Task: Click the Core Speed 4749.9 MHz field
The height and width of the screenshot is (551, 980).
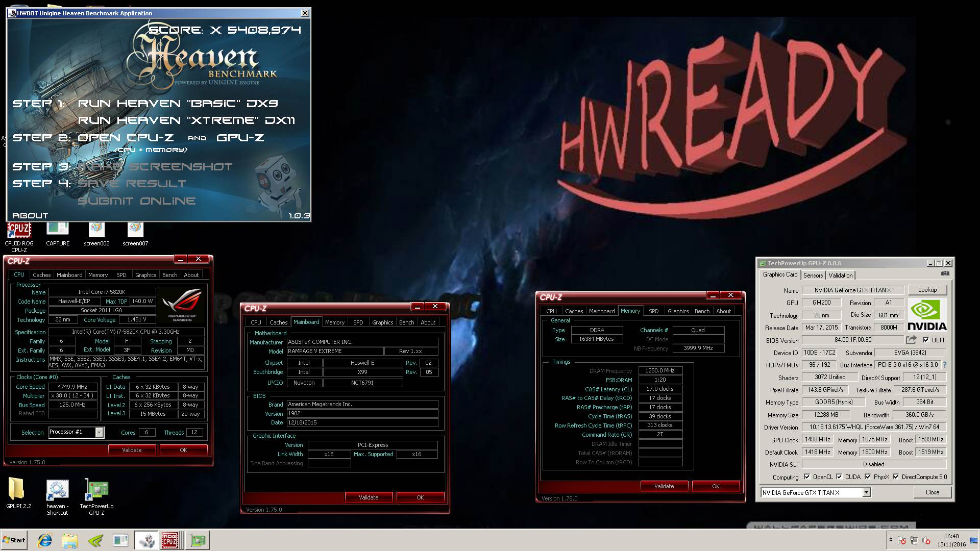Action: (72, 387)
